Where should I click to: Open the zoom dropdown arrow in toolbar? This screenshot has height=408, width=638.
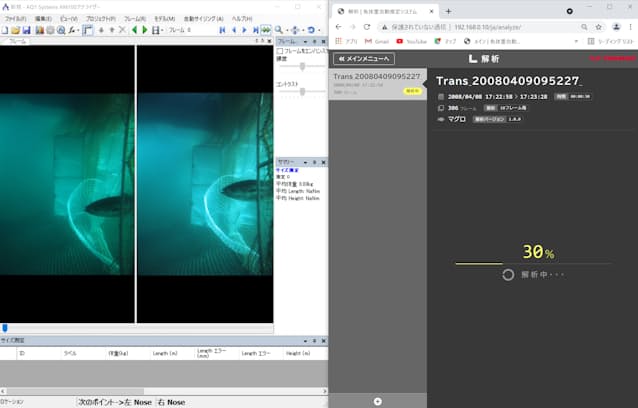point(289,30)
